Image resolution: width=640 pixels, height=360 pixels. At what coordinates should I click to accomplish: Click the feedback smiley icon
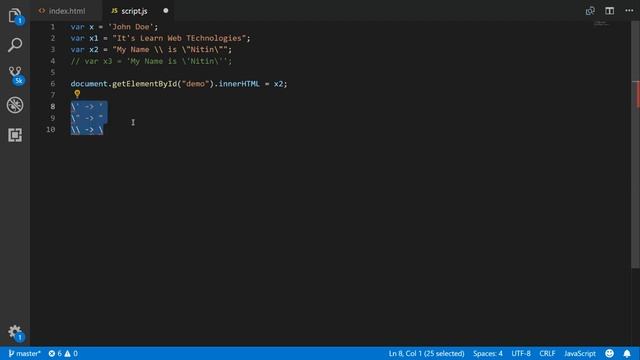coord(609,353)
